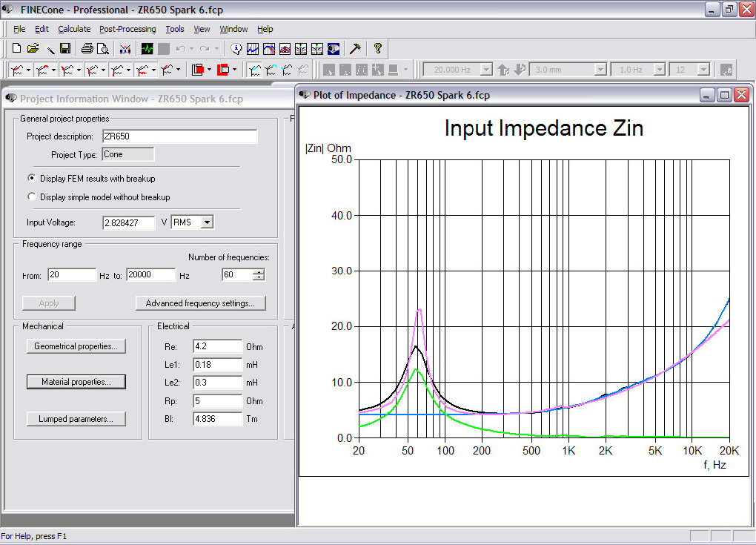Viewport: 756px width, 545px height.
Task: Print using the printer icon
Action: pos(87,48)
